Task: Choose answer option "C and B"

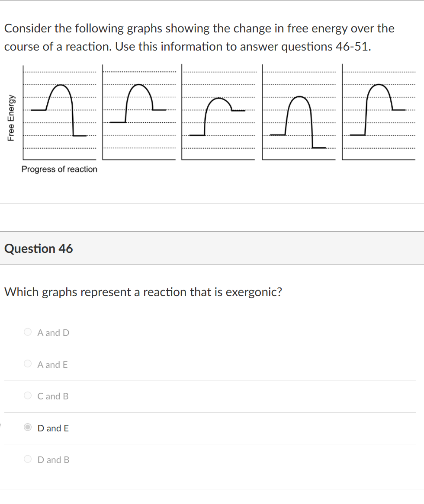Action: 27,396
